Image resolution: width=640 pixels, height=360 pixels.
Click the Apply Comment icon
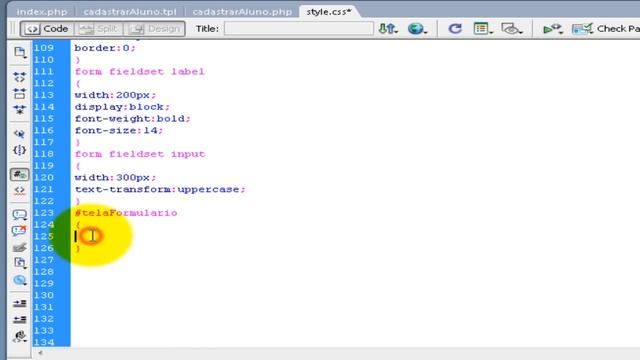19,215
